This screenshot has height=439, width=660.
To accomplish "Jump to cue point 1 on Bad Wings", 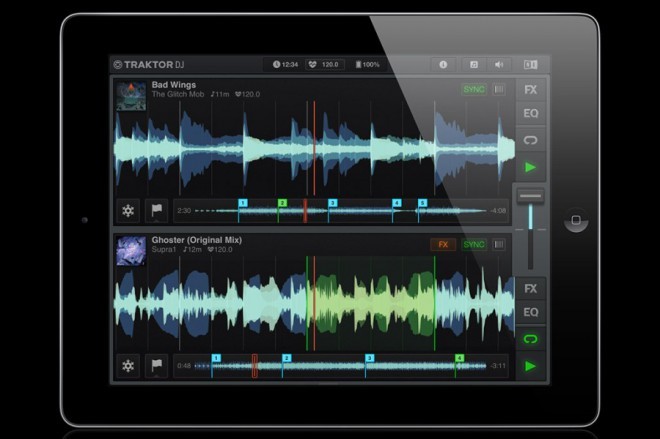I will pos(242,203).
